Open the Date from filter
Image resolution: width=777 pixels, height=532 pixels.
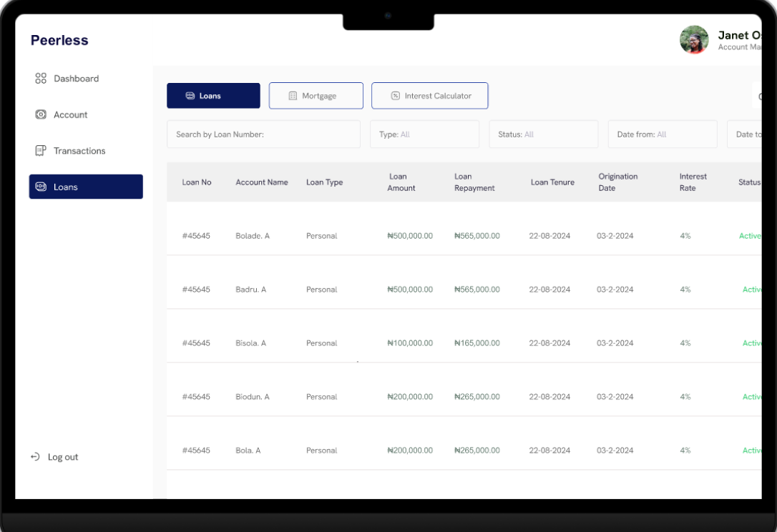[662, 134]
